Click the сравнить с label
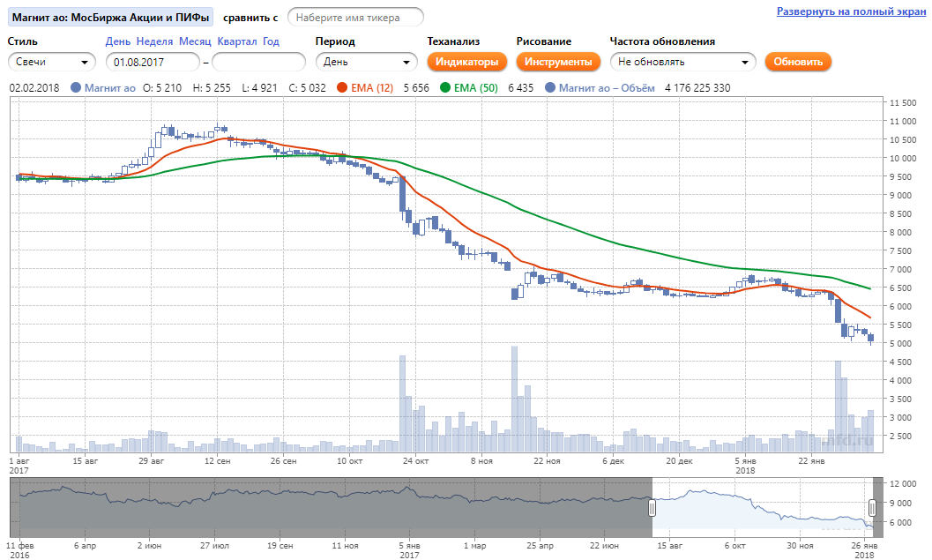 tap(250, 18)
